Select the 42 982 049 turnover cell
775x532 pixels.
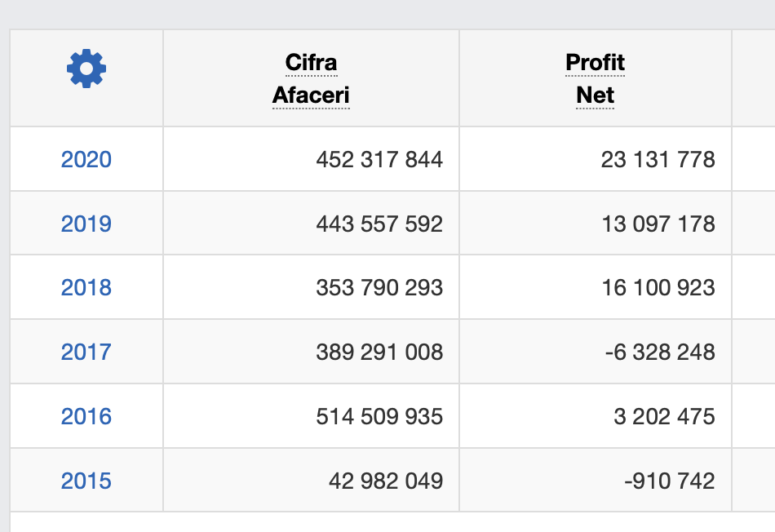pos(386,481)
